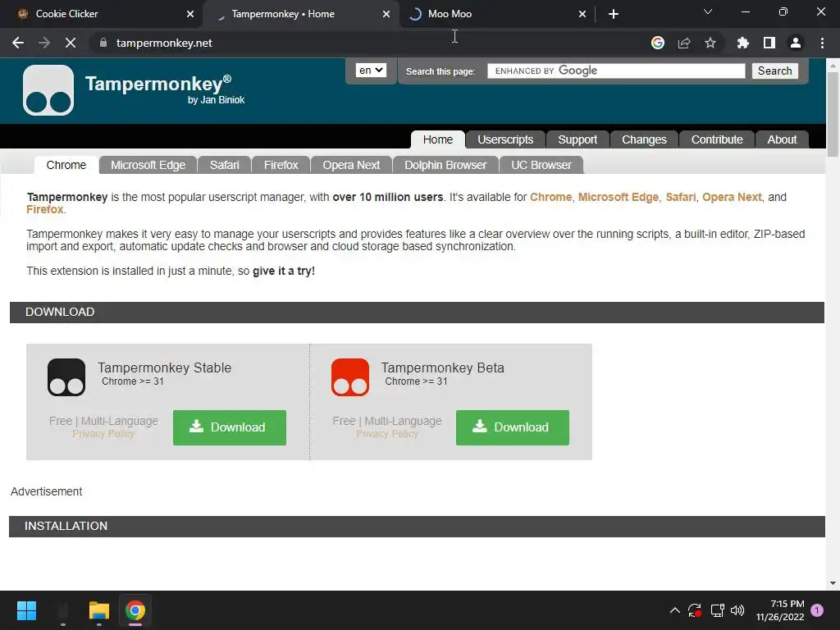The image size is (840, 630).
Task: Follow the Firefox link in the intro text
Action: (x=45, y=209)
